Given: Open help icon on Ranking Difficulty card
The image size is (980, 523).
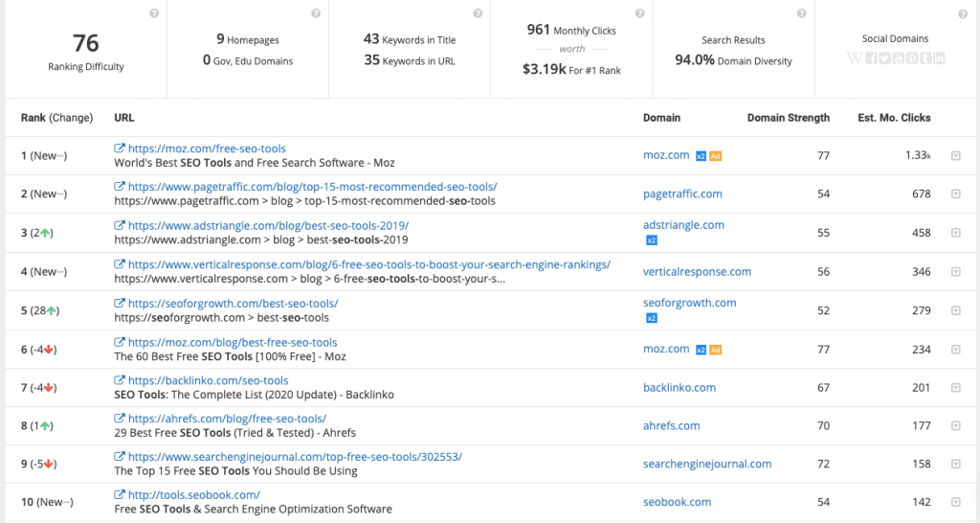Looking at the screenshot, I should point(154,13).
